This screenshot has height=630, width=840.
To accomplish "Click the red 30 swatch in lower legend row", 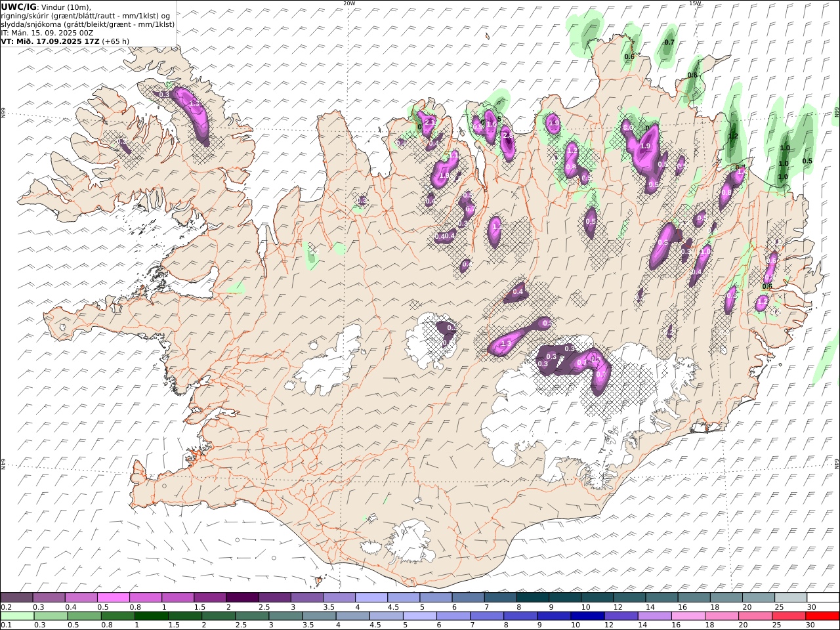I will pyautogui.click(x=822, y=616).
